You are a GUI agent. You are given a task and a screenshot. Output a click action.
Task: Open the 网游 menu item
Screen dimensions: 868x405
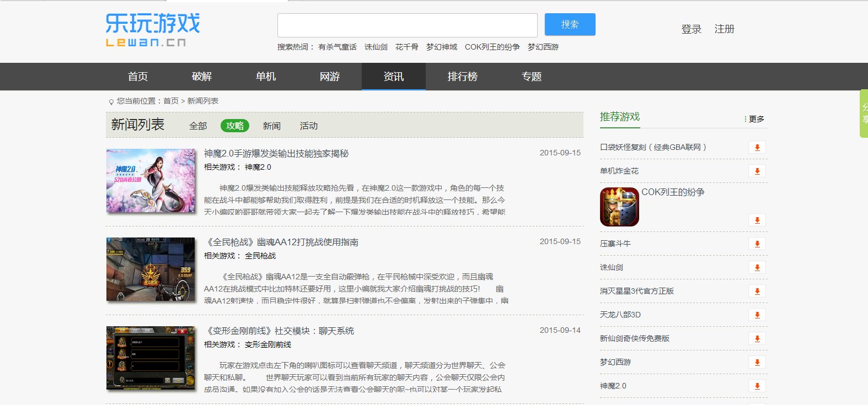point(330,77)
